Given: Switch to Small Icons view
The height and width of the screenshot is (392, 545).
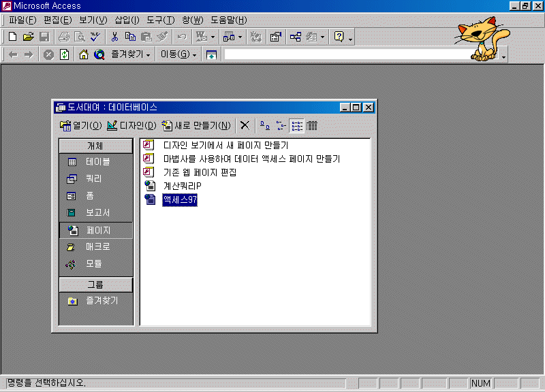Looking at the screenshot, I should point(281,125).
